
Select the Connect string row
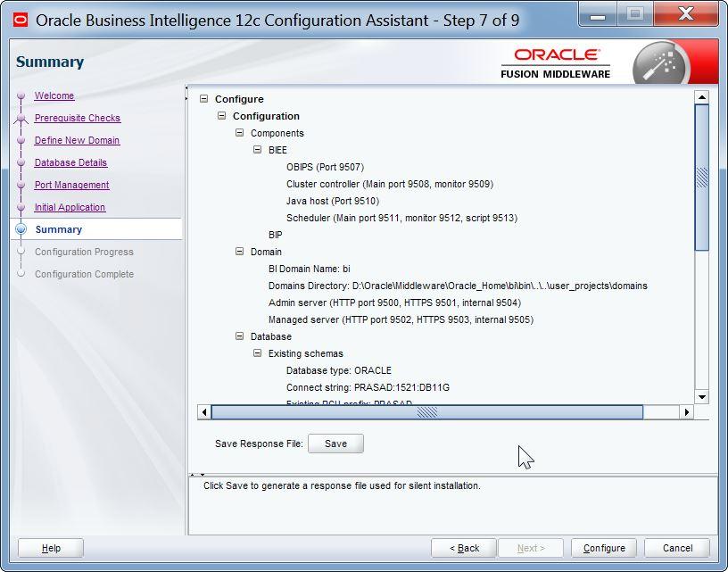[x=368, y=387]
